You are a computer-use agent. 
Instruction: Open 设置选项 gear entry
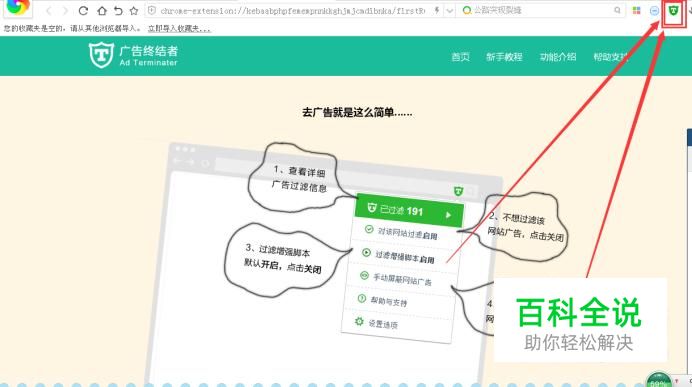point(377,323)
